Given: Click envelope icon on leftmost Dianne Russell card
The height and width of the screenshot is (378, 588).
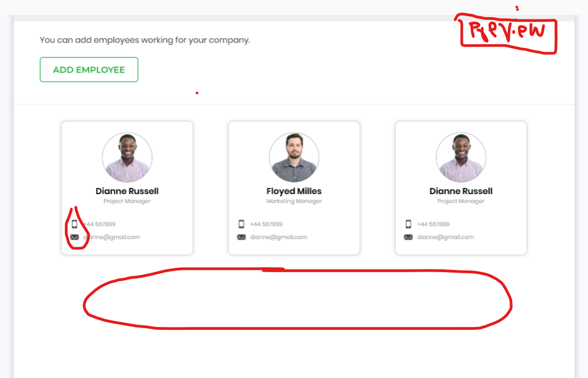Looking at the screenshot, I should click(x=74, y=237).
